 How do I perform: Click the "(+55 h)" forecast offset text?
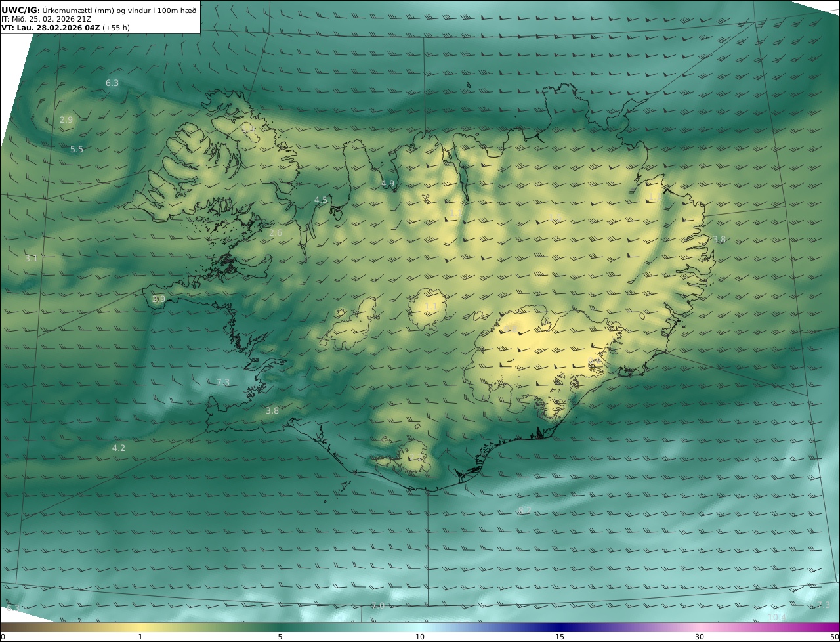click(116, 28)
